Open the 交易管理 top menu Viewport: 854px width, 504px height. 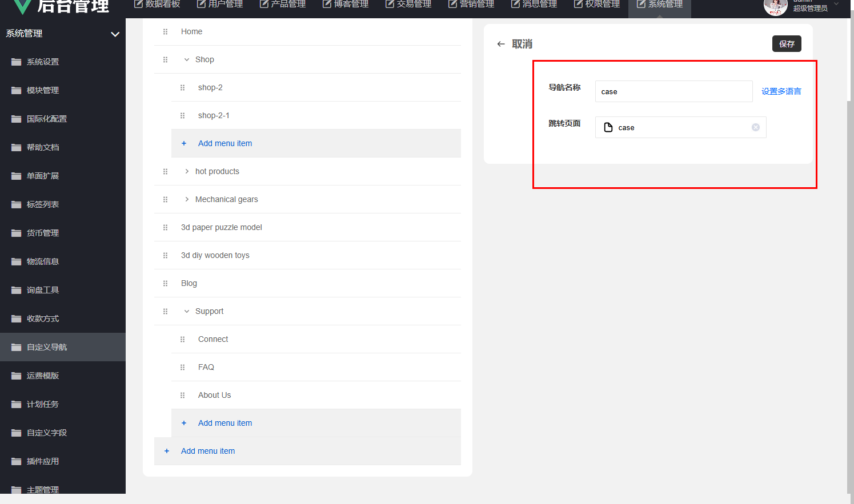coord(408,5)
